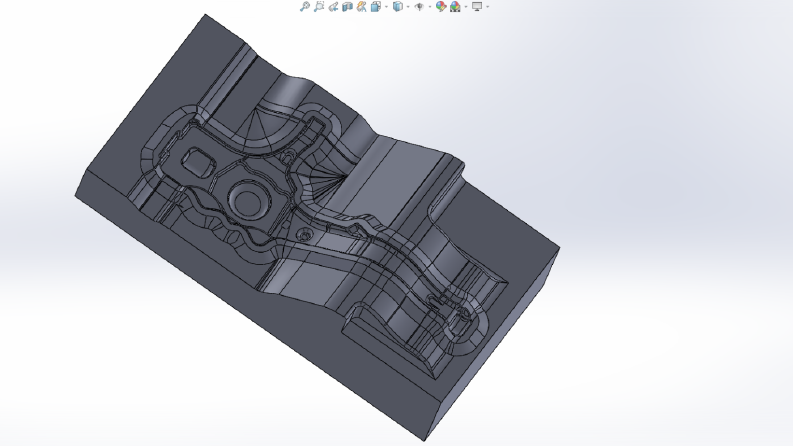Select the rounded rectangular pocket in the cavity
This screenshot has width=793, height=446.
coord(198,162)
